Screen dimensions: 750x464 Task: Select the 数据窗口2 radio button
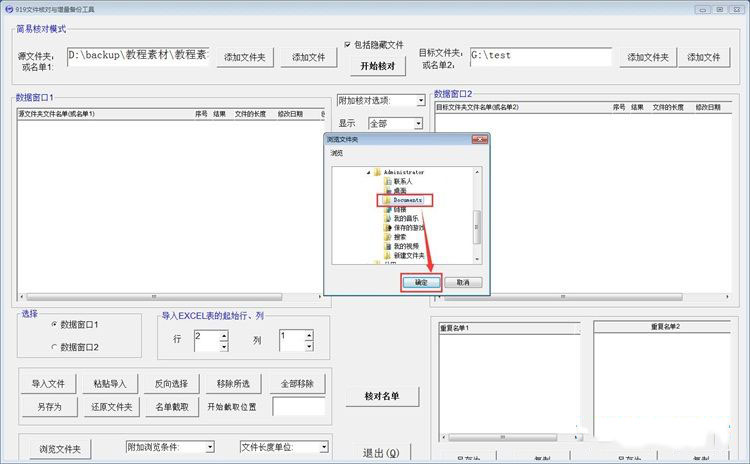[54, 347]
